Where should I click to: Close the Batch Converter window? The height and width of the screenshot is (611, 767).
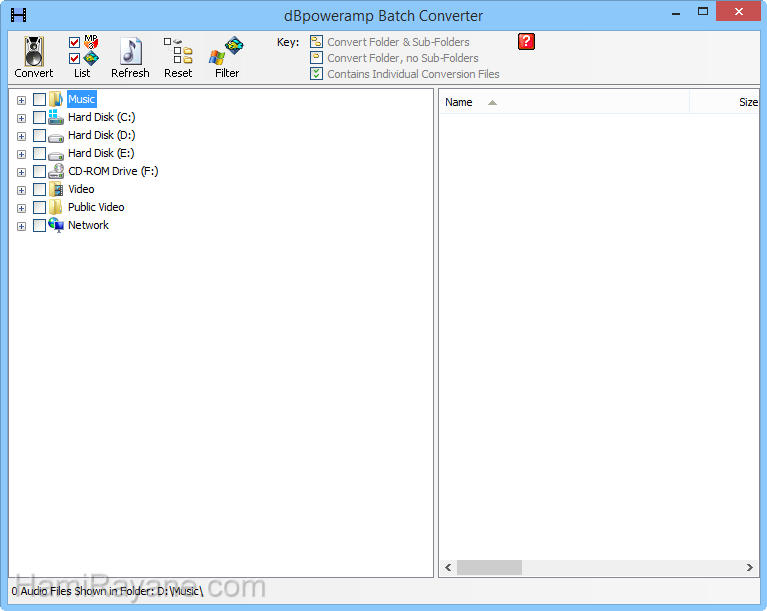[x=738, y=12]
